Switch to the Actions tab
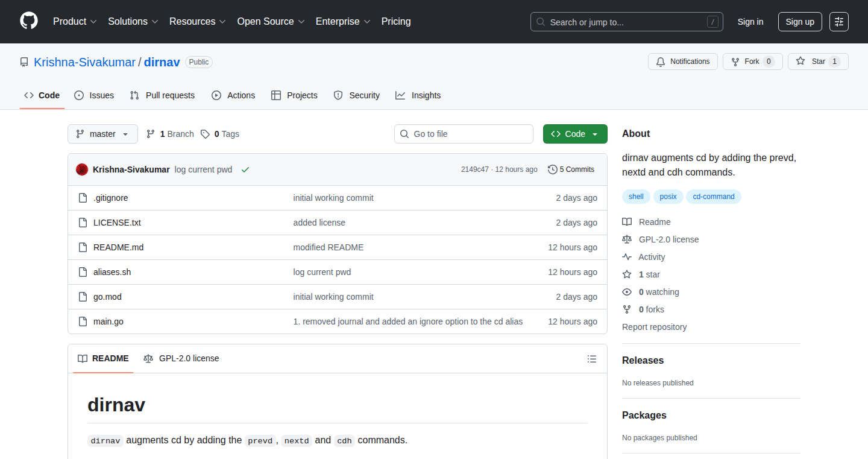This screenshot has height=459, width=868. point(233,95)
